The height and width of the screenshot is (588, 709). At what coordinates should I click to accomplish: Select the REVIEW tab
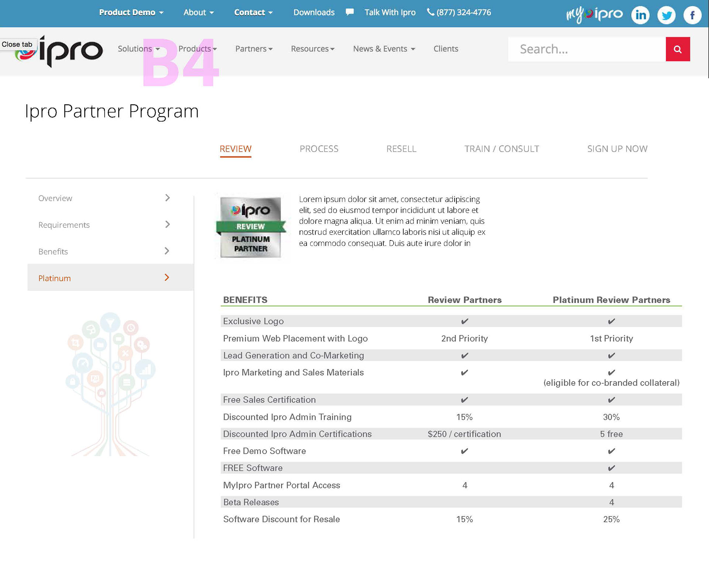236,149
